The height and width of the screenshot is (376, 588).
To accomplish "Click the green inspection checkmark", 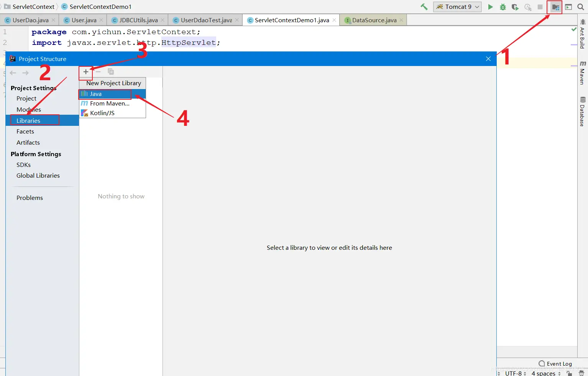I will (x=574, y=29).
